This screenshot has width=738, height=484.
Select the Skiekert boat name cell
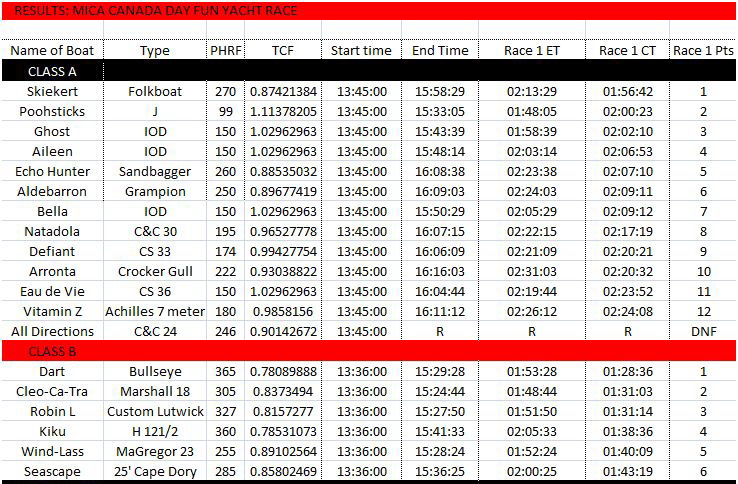[x=52, y=91]
